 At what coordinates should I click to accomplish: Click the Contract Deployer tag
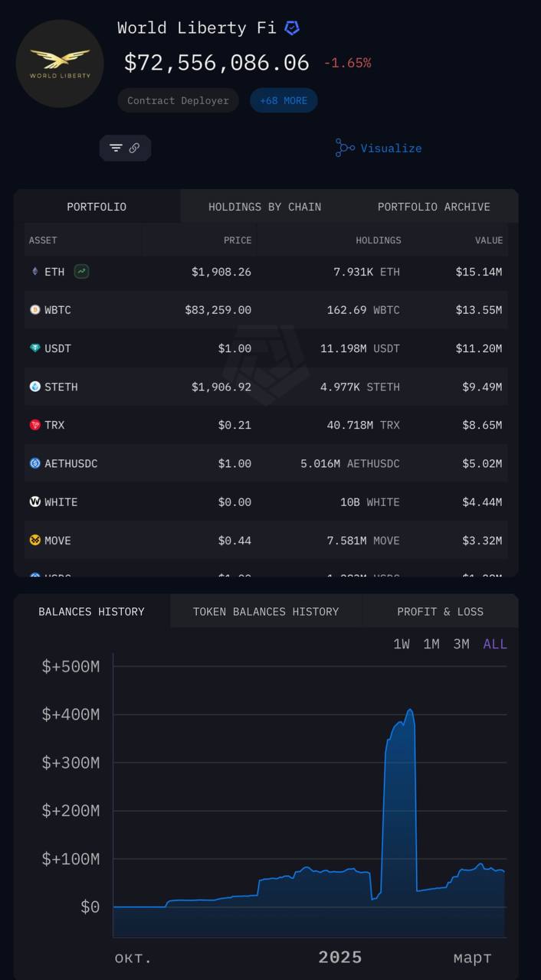click(178, 100)
